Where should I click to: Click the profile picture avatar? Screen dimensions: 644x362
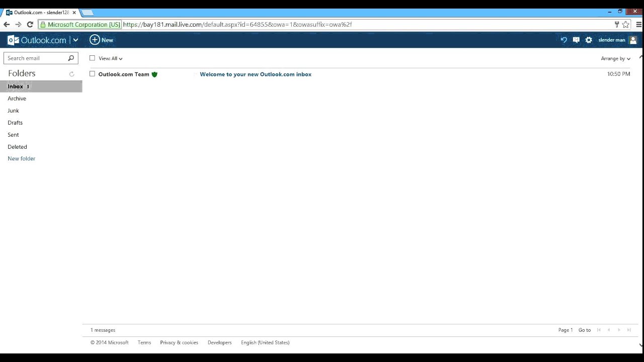(633, 40)
